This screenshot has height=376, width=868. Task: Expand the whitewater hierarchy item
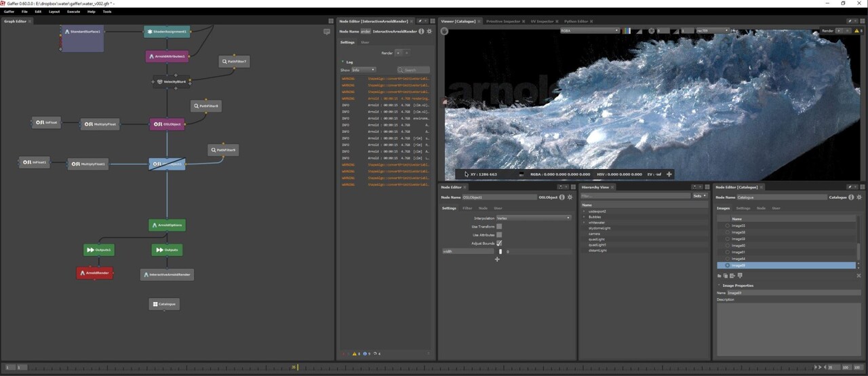[x=584, y=223]
